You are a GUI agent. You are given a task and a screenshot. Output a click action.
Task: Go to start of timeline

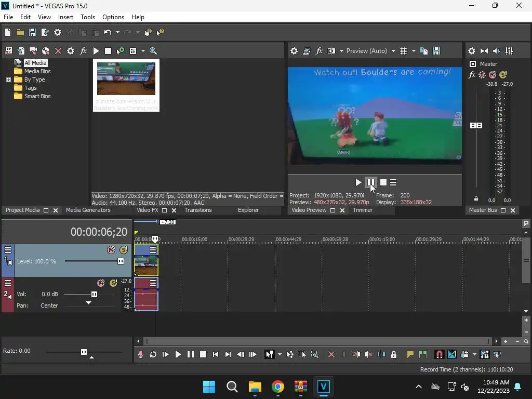(x=216, y=354)
